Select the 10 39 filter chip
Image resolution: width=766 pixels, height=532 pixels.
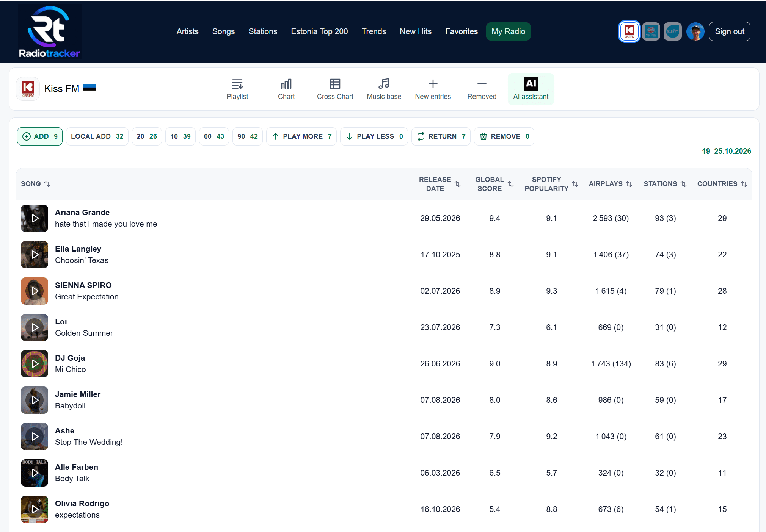point(181,136)
